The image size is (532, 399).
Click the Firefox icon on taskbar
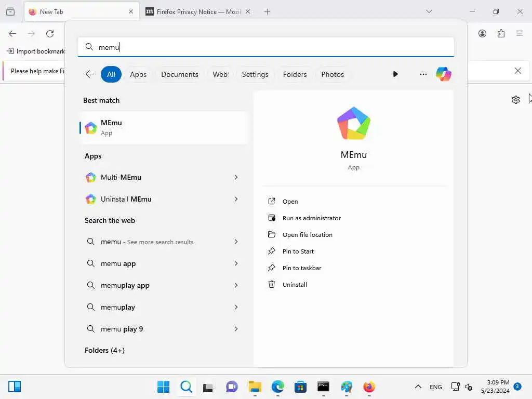tap(369, 387)
